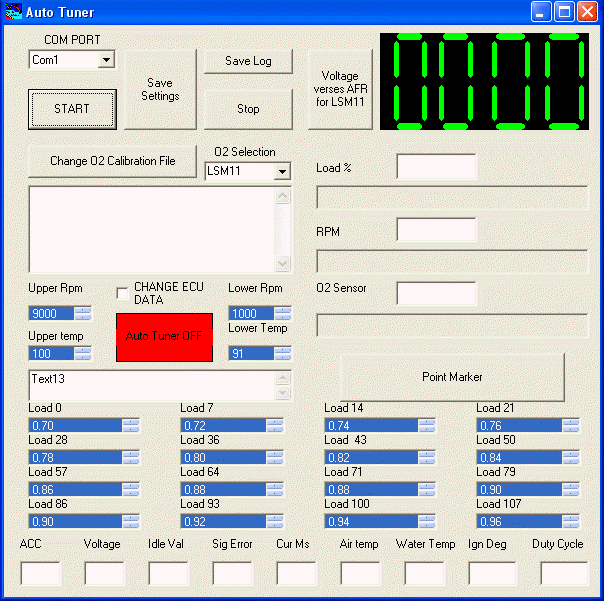
Task: Click the Save Log button
Action: [248, 61]
